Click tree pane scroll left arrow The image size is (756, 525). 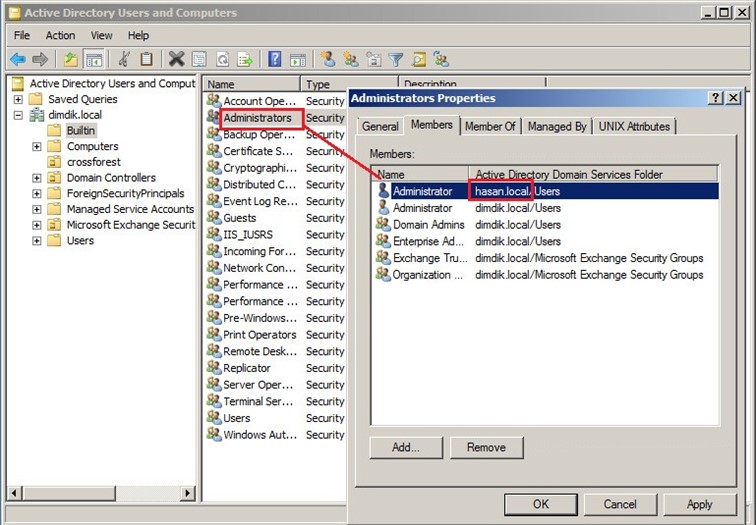click(14, 493)
